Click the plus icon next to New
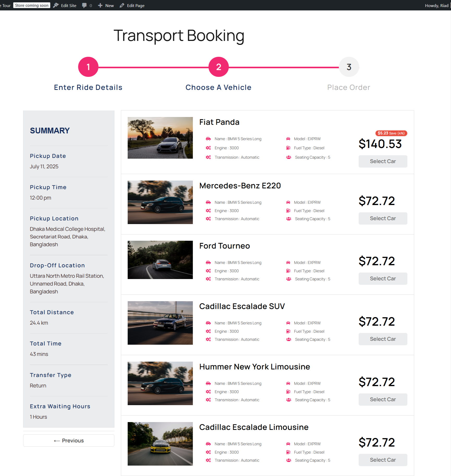451x476 pixels. pyautogui.click(x=100, y=5)
